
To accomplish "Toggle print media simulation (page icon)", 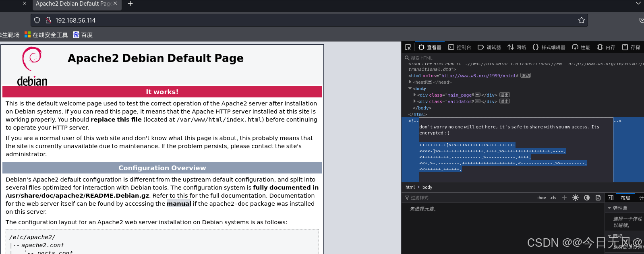I will [x=598, y=198].
